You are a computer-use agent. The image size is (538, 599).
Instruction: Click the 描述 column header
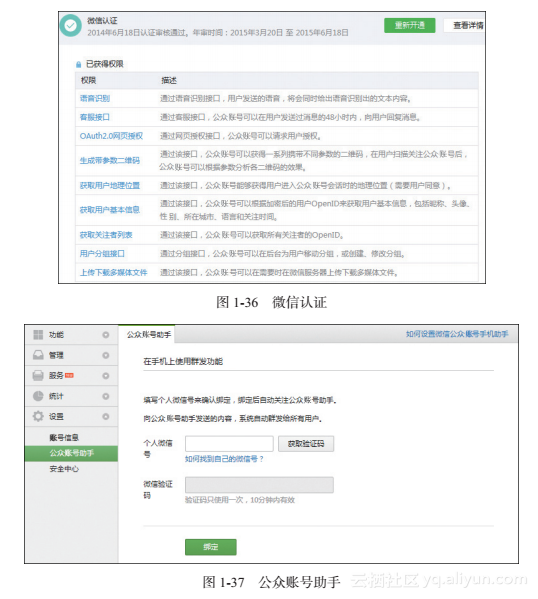(169, 81)
